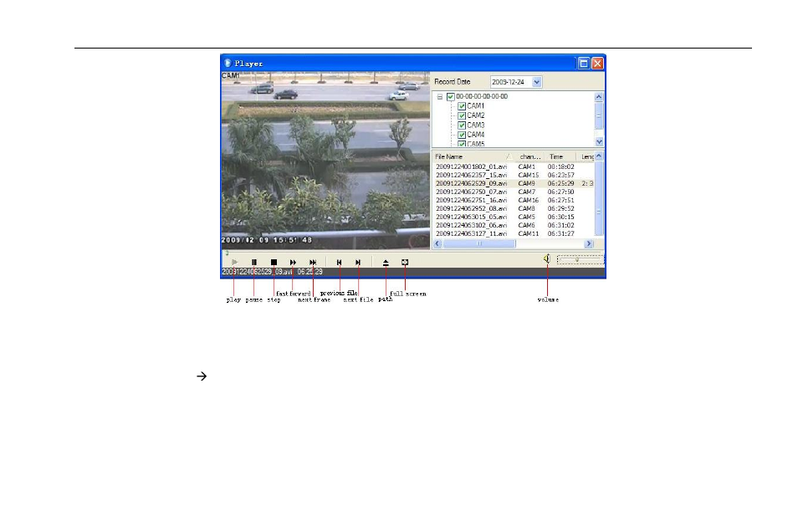Uncheck the CAM2 checkbox
The height and width of the screenshot is (532, 798).
point(462,116)
